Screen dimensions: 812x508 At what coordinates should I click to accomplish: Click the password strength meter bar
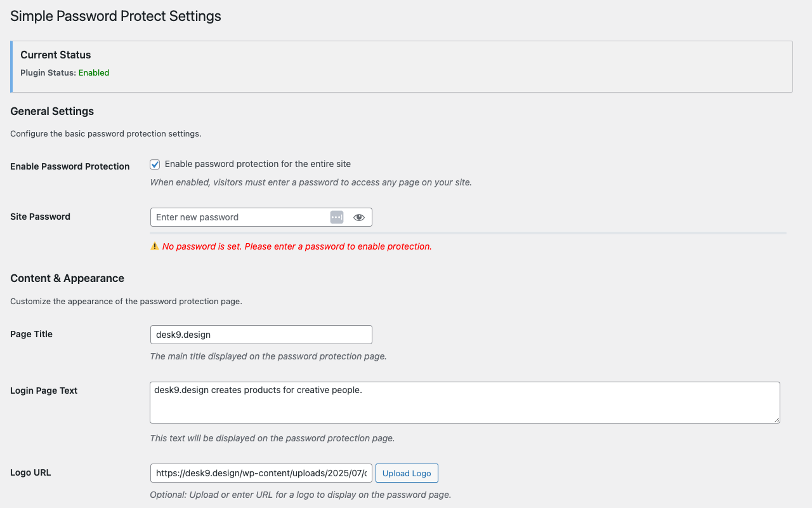pyautogui.click(x=468, y=233)
